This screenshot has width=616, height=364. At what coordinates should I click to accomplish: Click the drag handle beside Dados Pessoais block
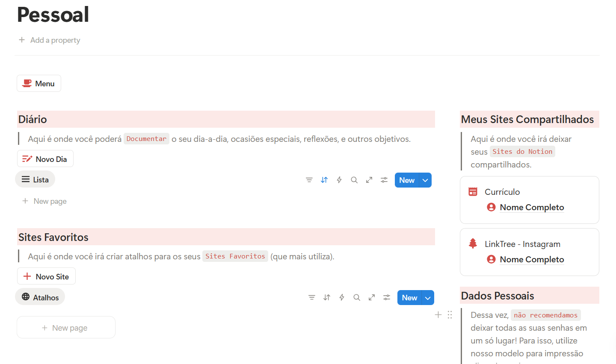coord(450,315)
